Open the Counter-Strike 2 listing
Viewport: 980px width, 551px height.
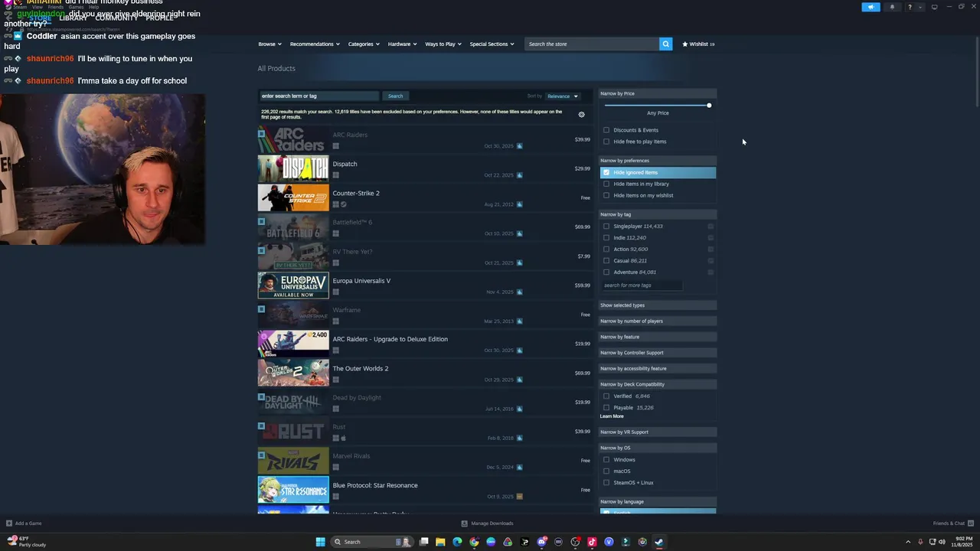(425, 198)
